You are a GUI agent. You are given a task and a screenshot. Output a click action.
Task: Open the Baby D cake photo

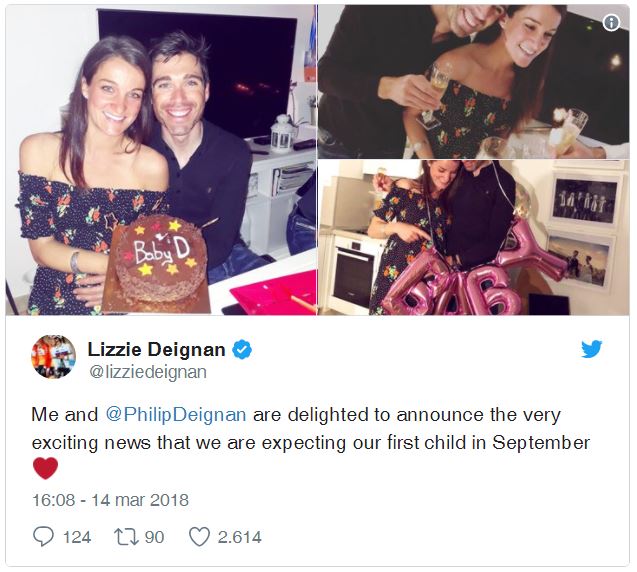point(161,160)
